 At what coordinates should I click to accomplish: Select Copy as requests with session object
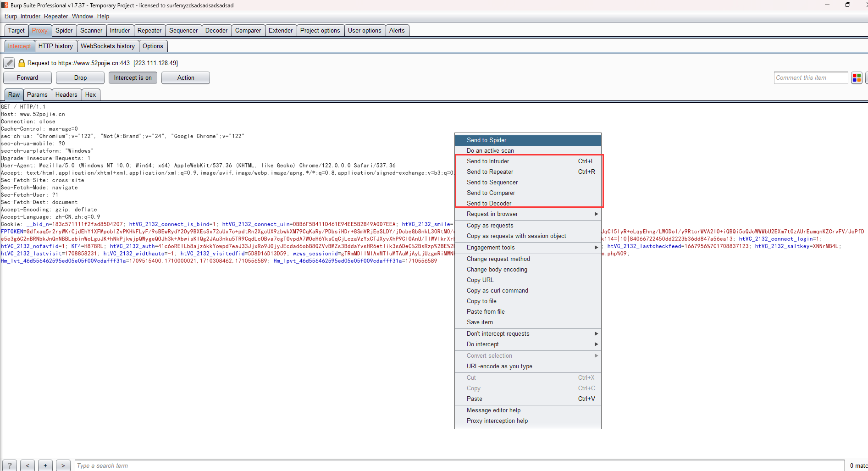coord(528,236)
